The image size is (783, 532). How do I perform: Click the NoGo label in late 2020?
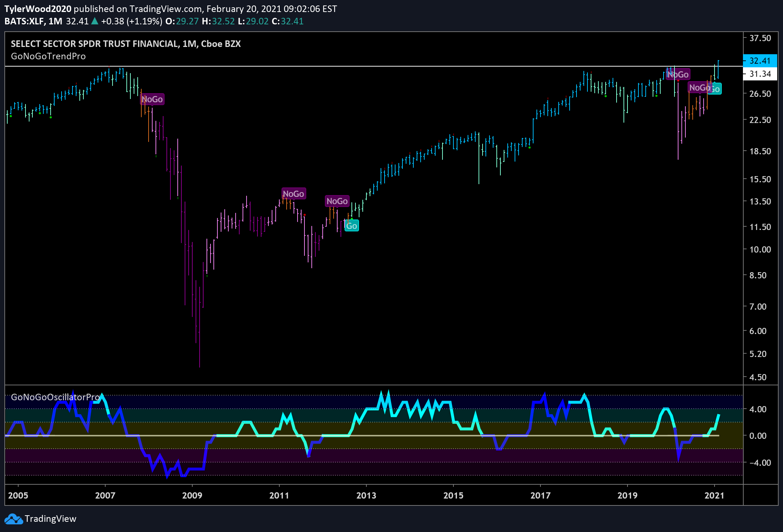700,87
